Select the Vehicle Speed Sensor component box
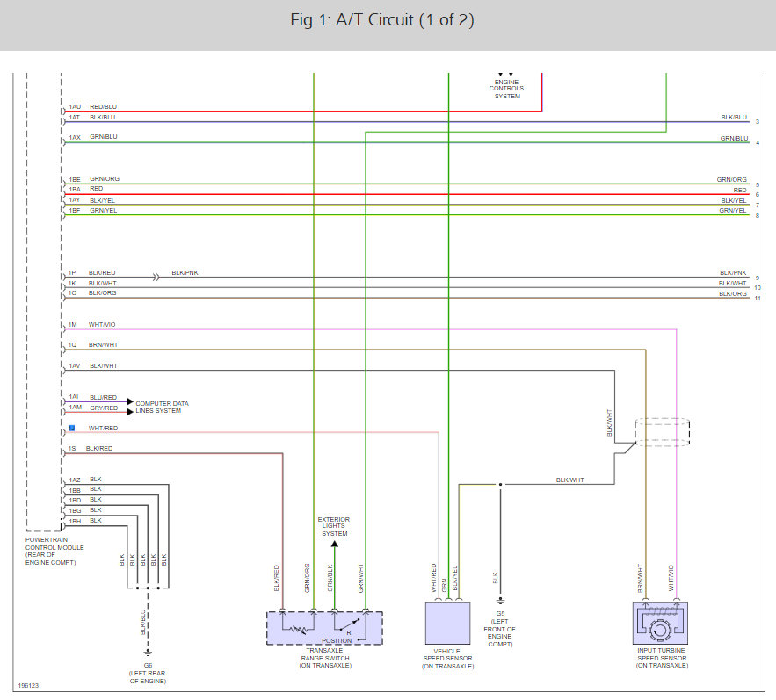776x700 pixels. 448,623
